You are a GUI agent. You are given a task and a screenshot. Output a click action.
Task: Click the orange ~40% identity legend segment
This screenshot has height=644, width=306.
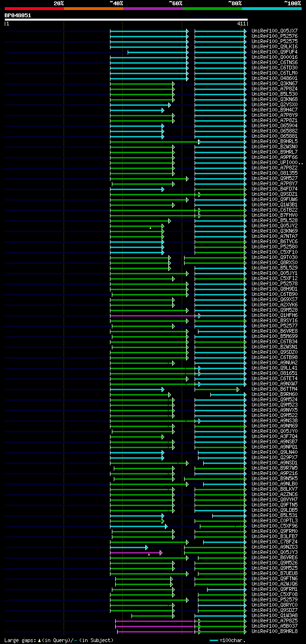(94, 9)
